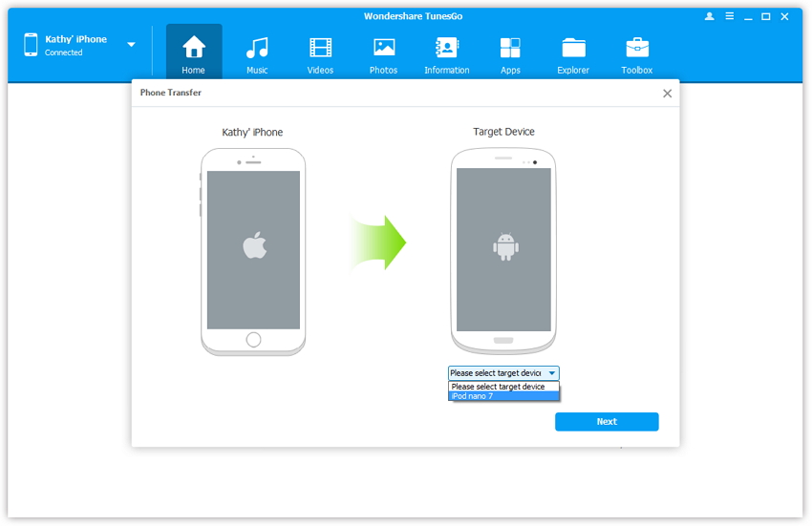812x526 pixels.
Task: Select 'Please select target device' list option
Action: point(503,387)
